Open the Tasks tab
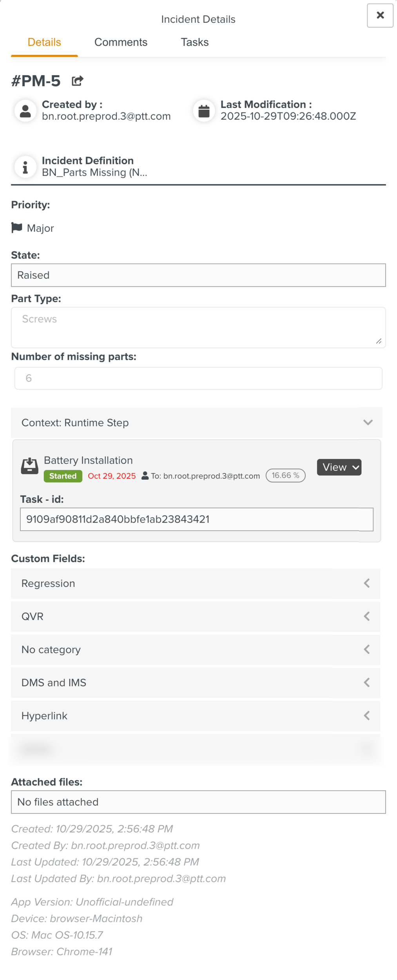The image size is (397, 980). tap(195, 42)
